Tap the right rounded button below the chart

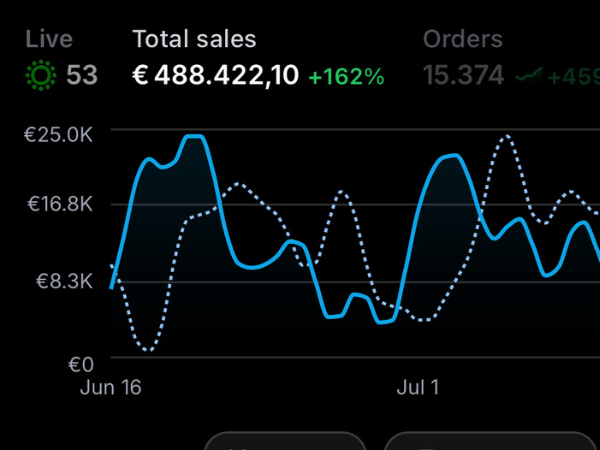point(491,441)
